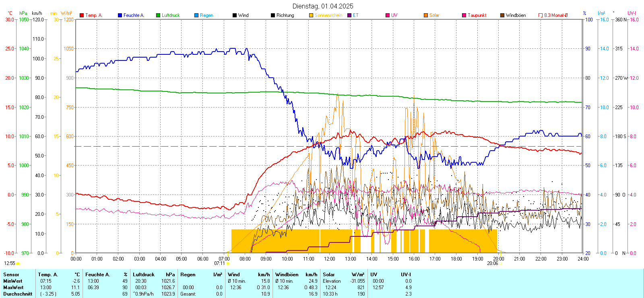
Task: Click the chart title Dienstag, 01.04.2025
Action: 323,6
